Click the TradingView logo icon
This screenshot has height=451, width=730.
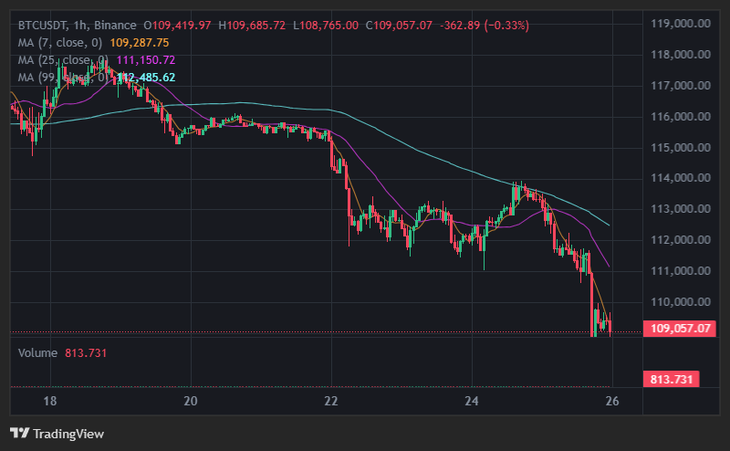click(x=20, y=433)
